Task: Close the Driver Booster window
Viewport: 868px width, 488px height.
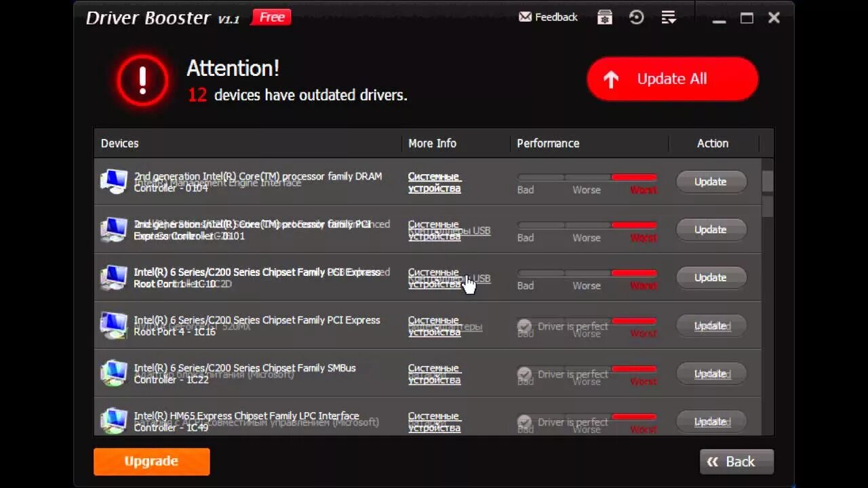Action: coord(774,18)
